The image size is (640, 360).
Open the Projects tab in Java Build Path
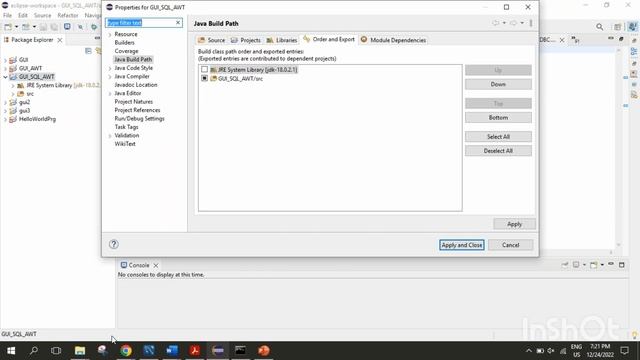246,40
